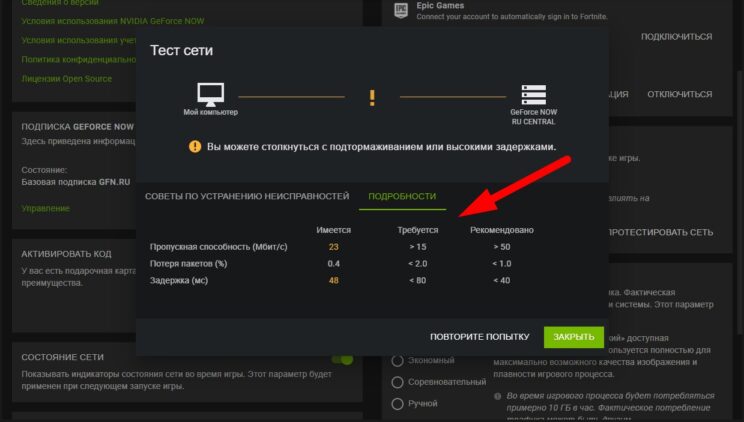744x422 pixels.
Task: Click the orange exclamation mark between connection lines
Action: (x=372, y=97)
